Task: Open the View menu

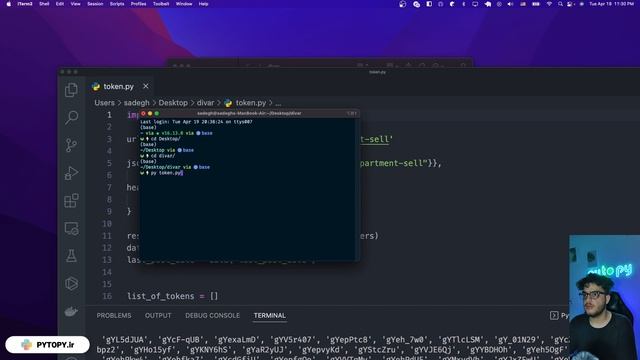Action: [x=76, y=4]
